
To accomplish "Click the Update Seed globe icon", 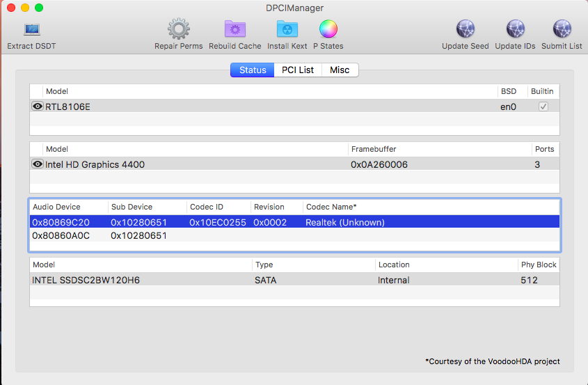I will [465, 29].
